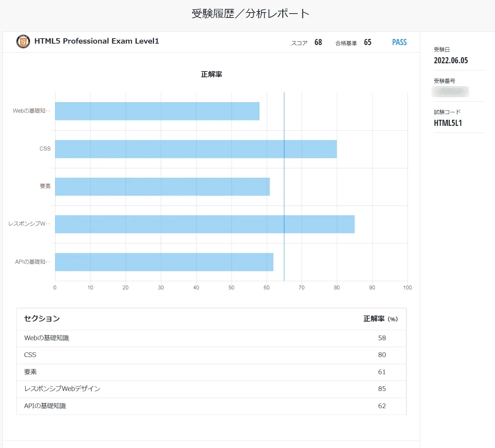Click the score value 68
495x448 pixels.
coord(318,42)
